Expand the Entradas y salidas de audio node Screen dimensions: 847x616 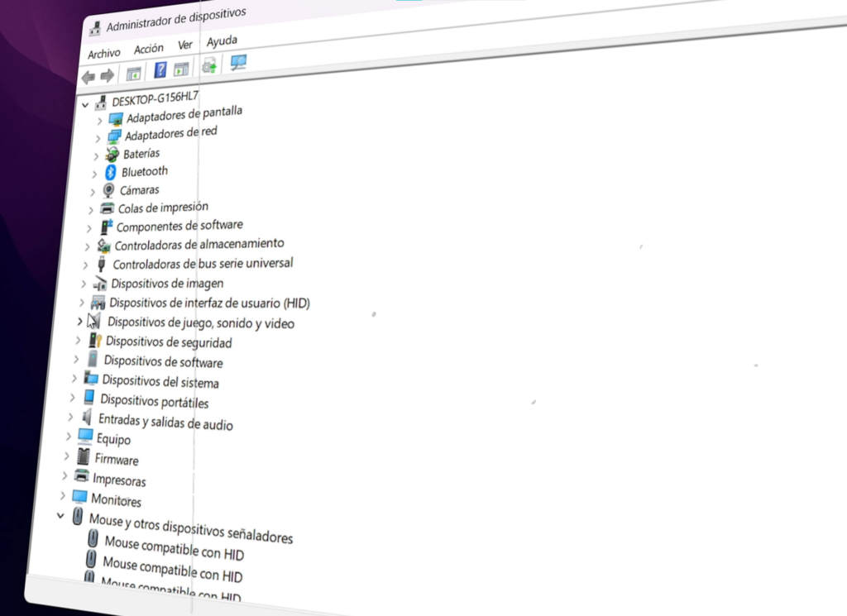point(70,417)
